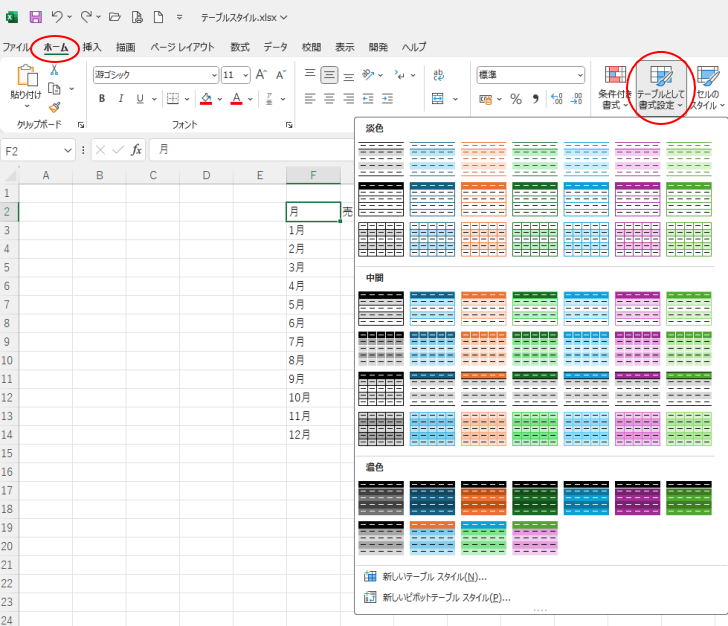
Task: Click the insert function fx icon
Action: point(137,150)
